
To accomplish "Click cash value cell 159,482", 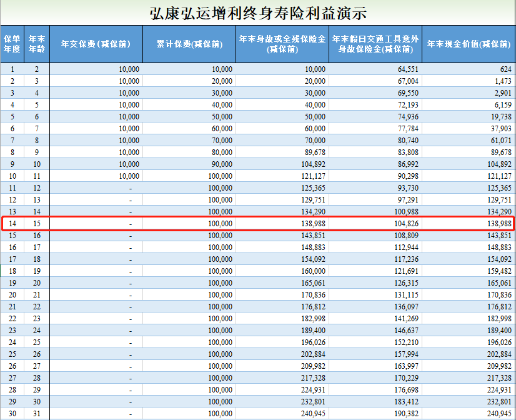I will [469, 271].
